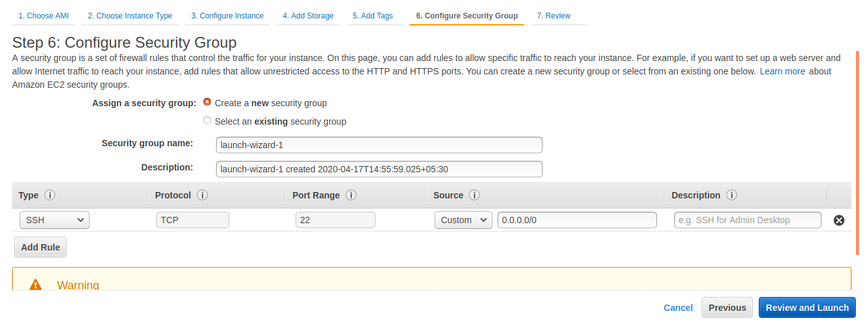Open the Description column info icon
This screenshot has height=330, width=868.
point(731,195)
